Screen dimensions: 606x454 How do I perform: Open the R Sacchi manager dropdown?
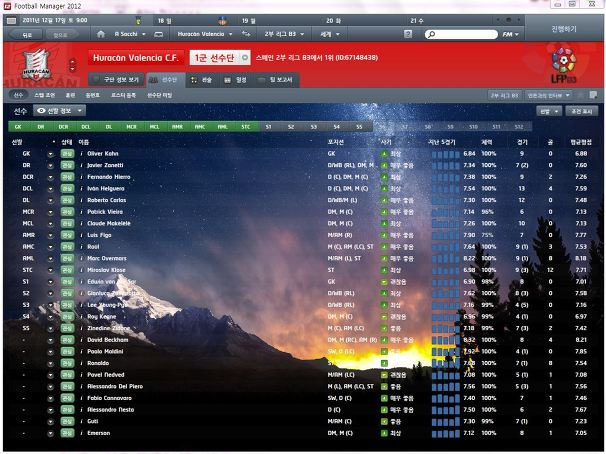pyautogui.click(x=130, y=34)
